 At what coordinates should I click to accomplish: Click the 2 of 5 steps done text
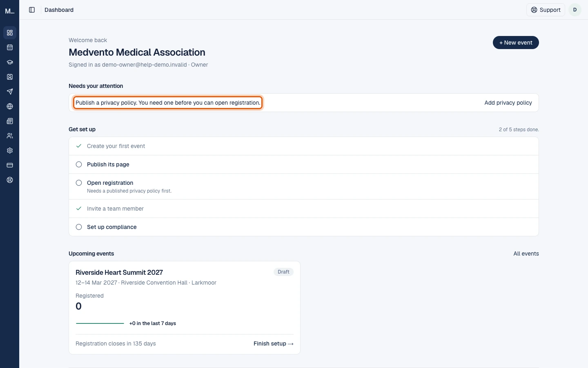[x=519, y=130]
